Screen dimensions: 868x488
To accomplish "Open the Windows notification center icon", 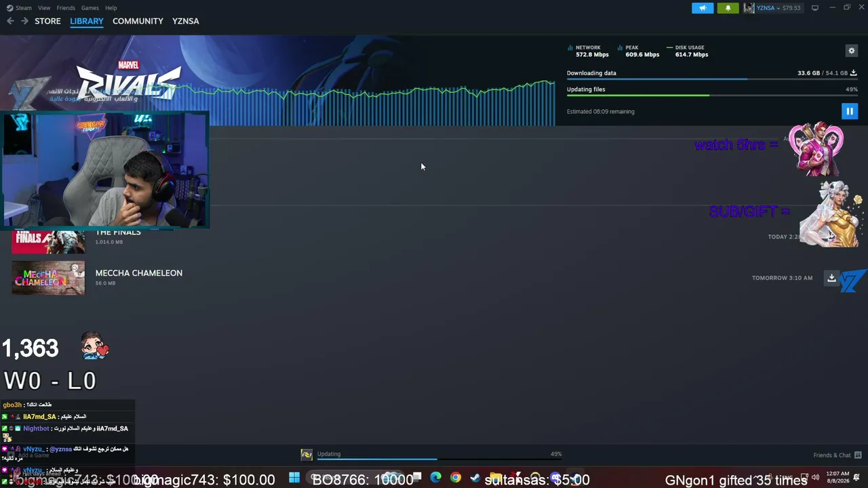I will (856, 478).
